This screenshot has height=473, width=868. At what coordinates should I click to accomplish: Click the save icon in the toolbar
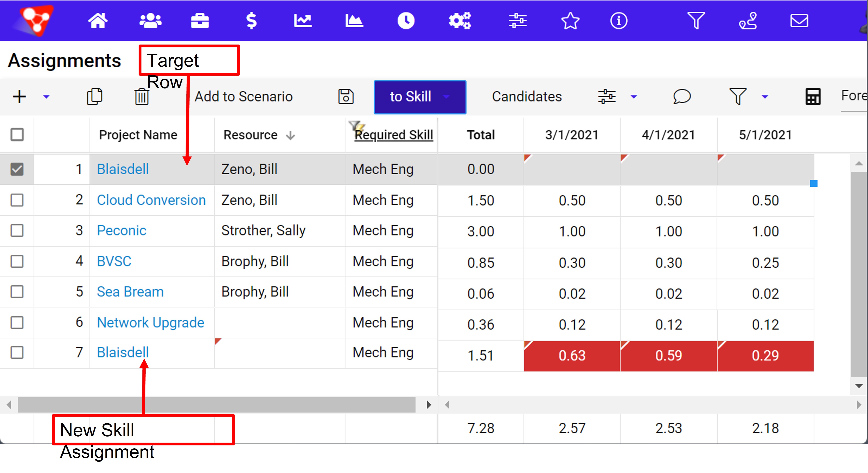pos(346,97)
